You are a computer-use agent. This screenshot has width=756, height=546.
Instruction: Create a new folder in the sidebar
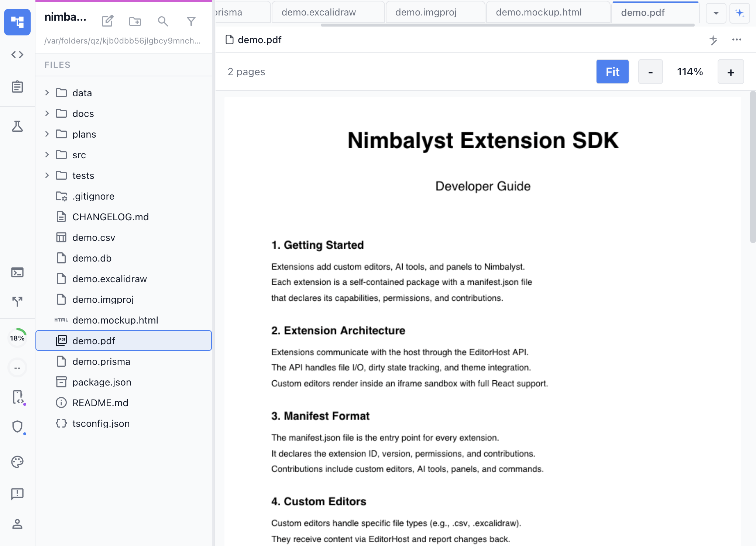135,21
